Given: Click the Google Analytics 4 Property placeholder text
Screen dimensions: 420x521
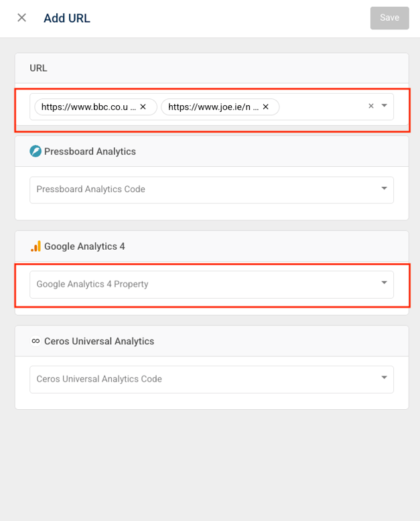Looking at the screenshot, I should pos(92,284).
